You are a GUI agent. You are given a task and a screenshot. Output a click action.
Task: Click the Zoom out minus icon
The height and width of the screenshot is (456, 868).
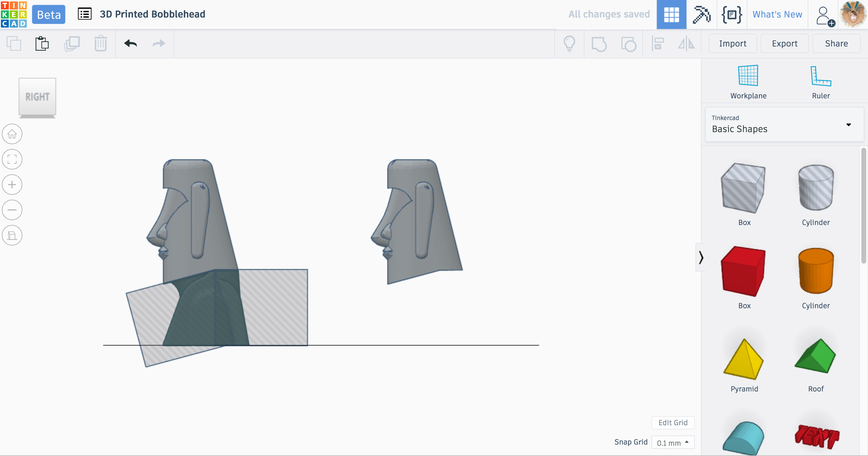coord(12,210)
